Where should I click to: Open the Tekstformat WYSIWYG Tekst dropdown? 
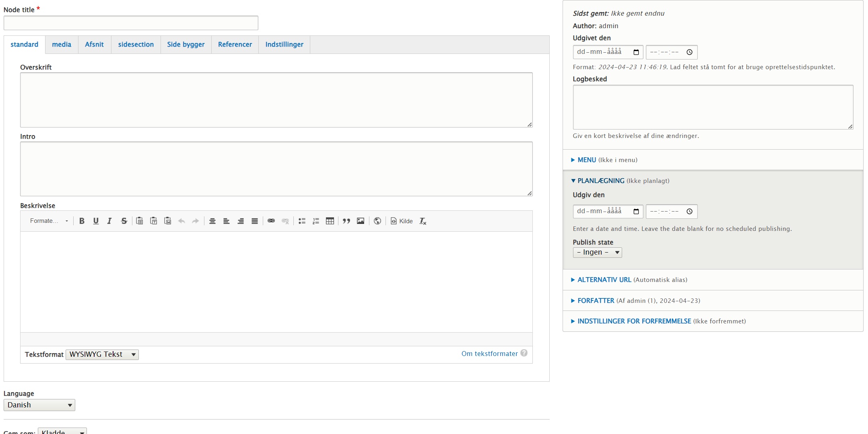tap(102, 354)
